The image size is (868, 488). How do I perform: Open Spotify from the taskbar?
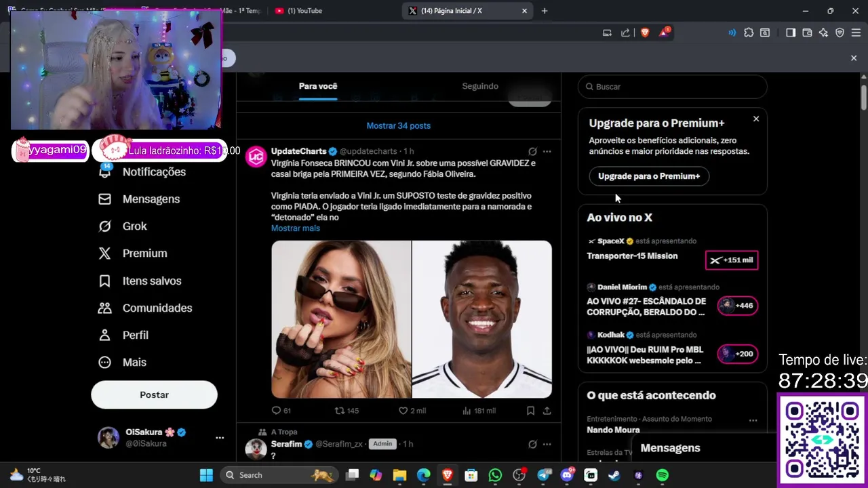(663, 475)
